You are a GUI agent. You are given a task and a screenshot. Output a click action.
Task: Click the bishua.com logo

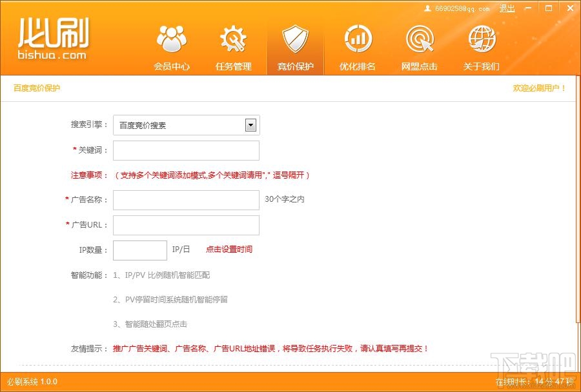click(x=53, y=39)
